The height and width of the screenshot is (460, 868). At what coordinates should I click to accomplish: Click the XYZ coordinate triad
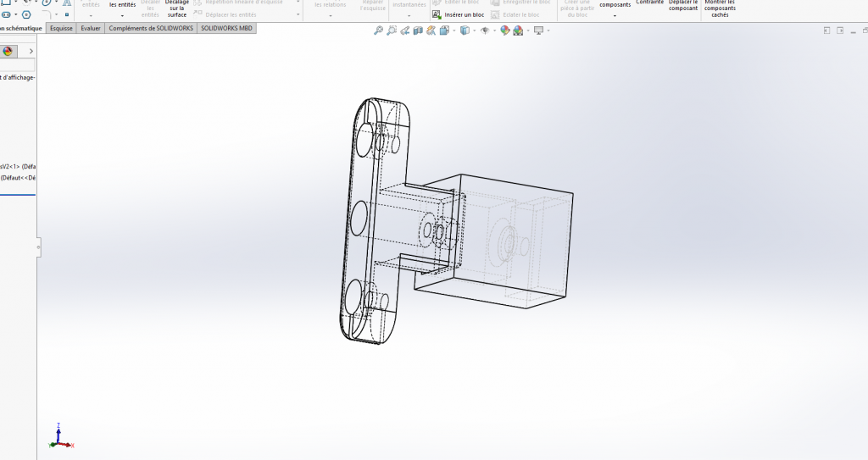coord(61,436)
